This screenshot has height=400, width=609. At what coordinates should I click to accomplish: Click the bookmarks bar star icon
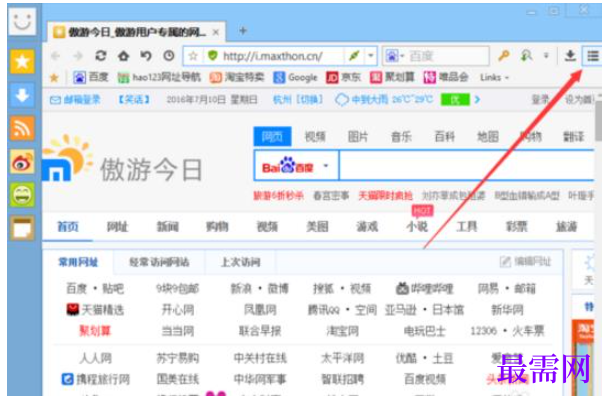coord(54,78)
